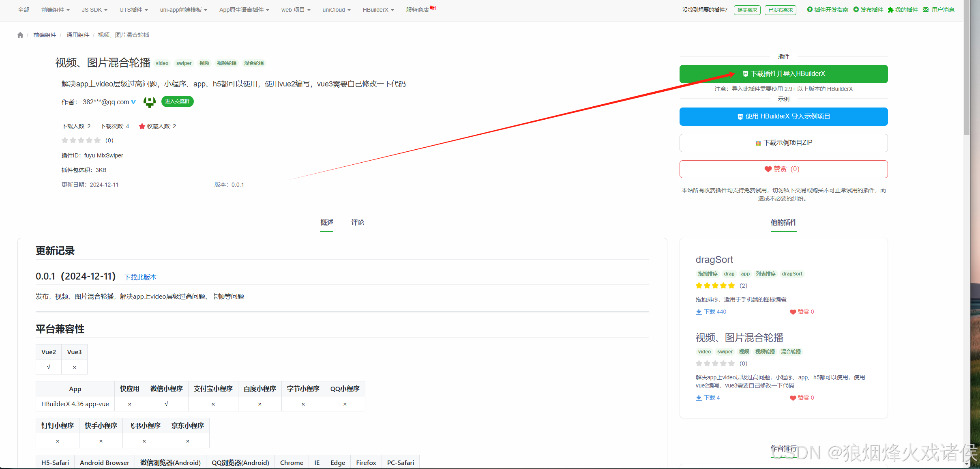
Task: Switch to the 评论 tab
Action: [x=357, y=222]
